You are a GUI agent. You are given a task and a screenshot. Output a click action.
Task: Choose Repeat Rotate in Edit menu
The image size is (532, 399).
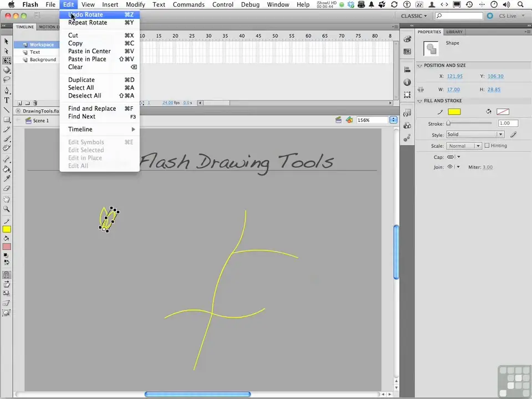click(99, 22)
